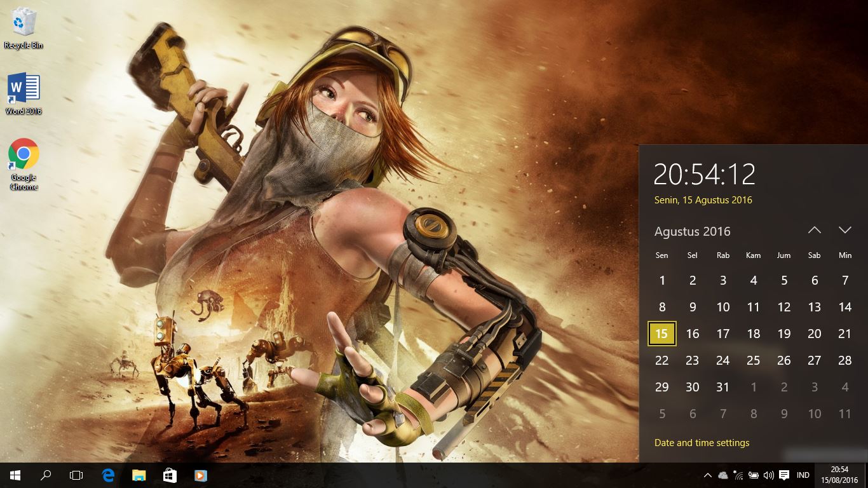
Task: Select day 17 in the calendar
Action: coord(722,334)
